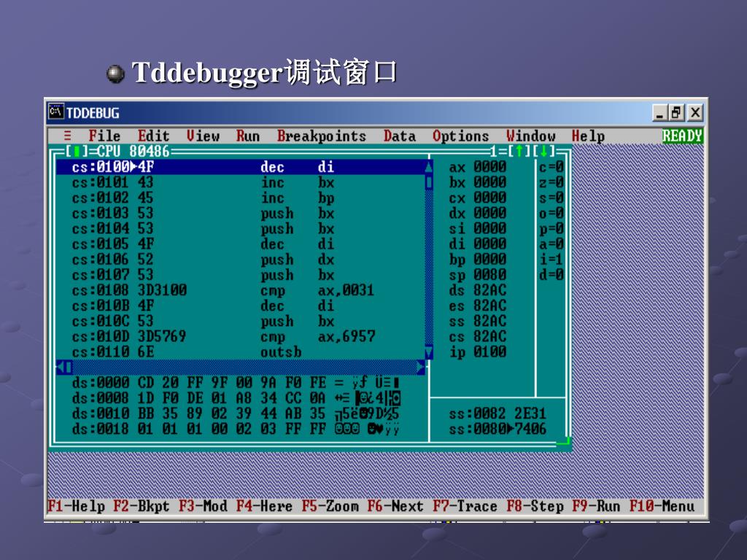
Task: Click F2-Bkpt to toggle breakpoint
Action: point(141,506)
